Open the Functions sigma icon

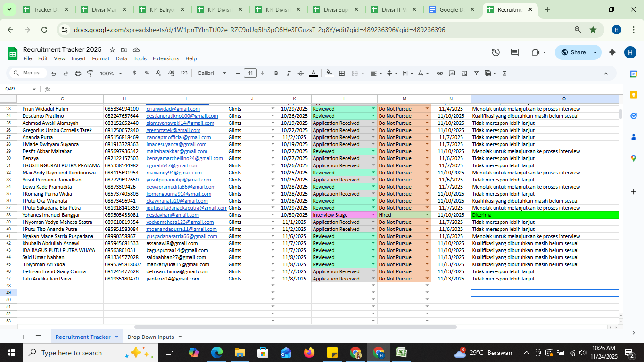coord(504,73)
